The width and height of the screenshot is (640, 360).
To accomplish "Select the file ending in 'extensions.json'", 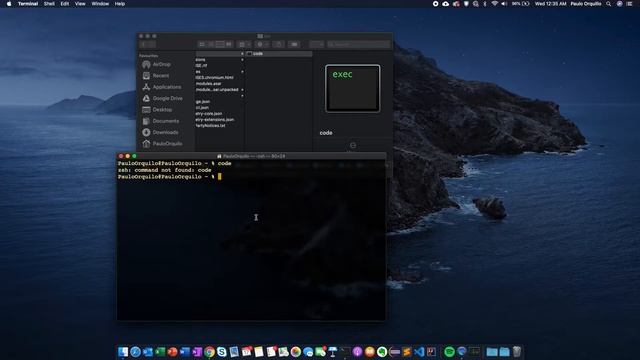I will point(215,120).
